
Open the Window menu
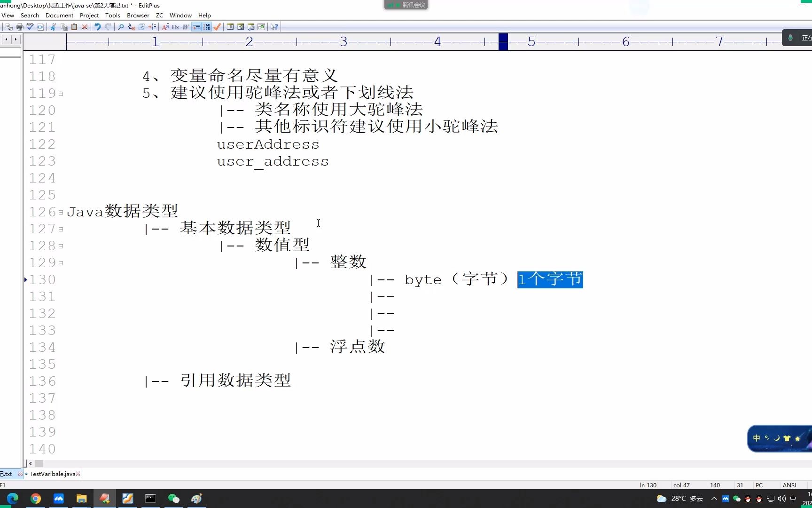point(180,15)
